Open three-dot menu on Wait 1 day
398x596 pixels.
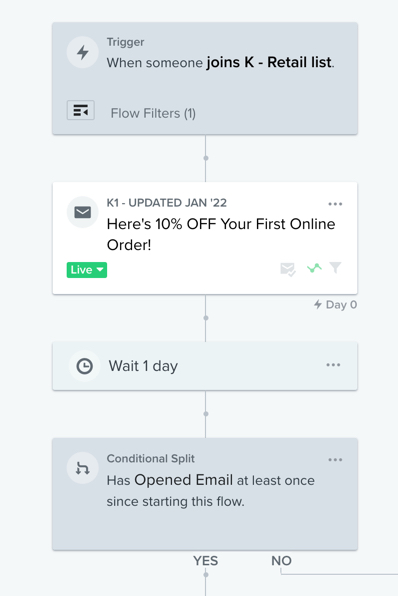[333, 365]
